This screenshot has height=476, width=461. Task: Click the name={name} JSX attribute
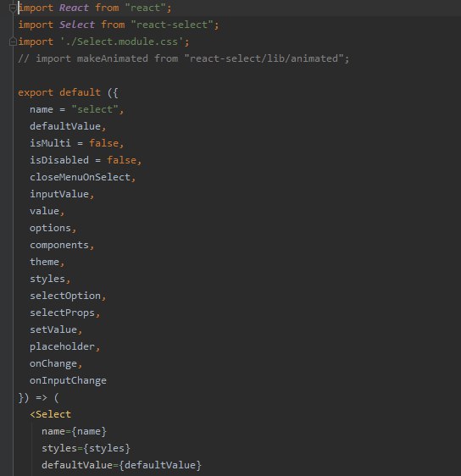[74, 431]
